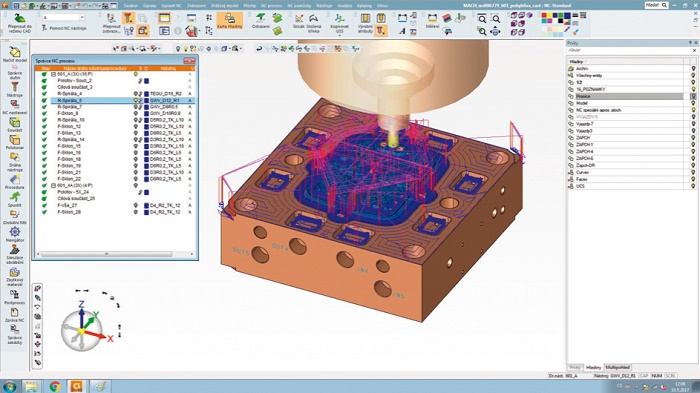Image resolution: width=700 pixels, height=393 pixels.
Task: Open the NC proces menu
Action: click(271, 6)
